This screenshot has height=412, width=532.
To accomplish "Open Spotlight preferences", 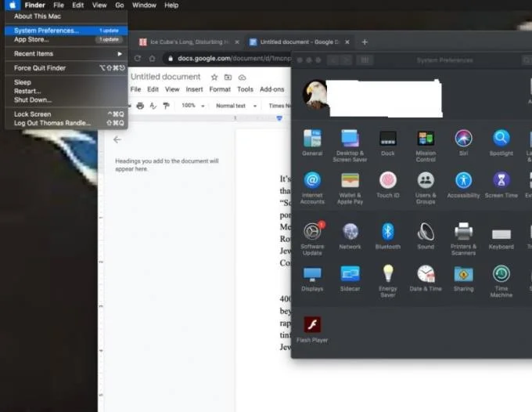I will [x=501, y=143].
